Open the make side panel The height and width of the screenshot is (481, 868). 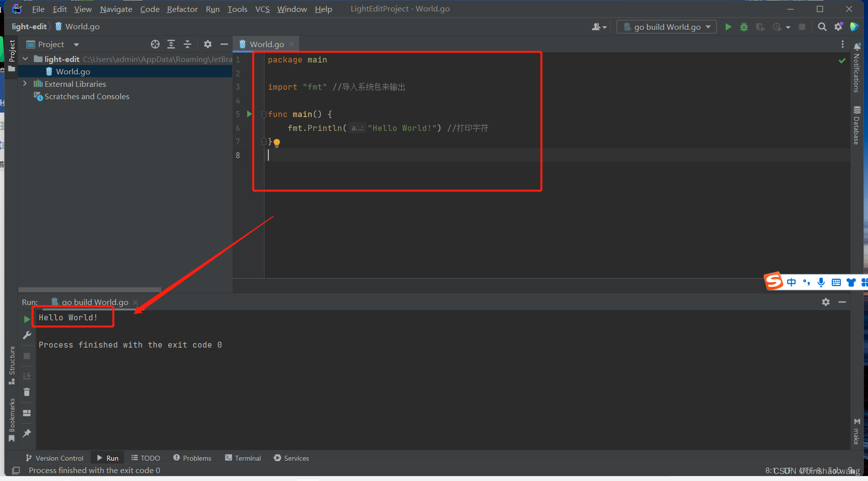point(857,431)
